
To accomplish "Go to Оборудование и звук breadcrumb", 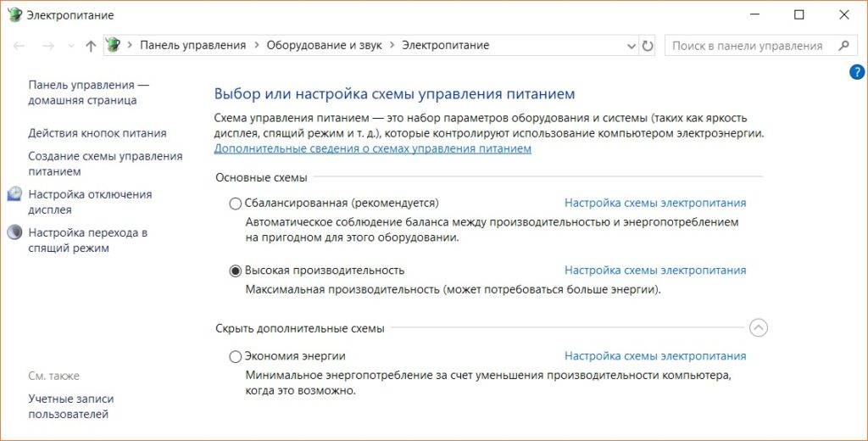I will [324, 45].
